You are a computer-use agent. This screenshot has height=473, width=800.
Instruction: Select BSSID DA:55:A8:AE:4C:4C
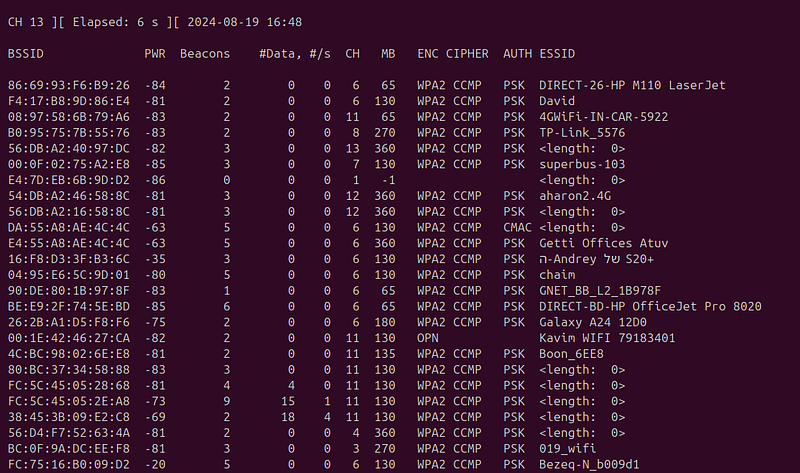coord(68,228)
